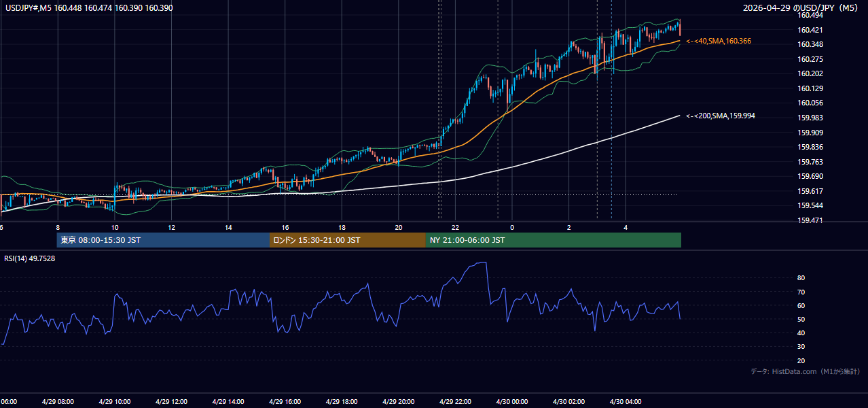
Task: Click hour tick 22 under price chart
Action: pos(455,228)
